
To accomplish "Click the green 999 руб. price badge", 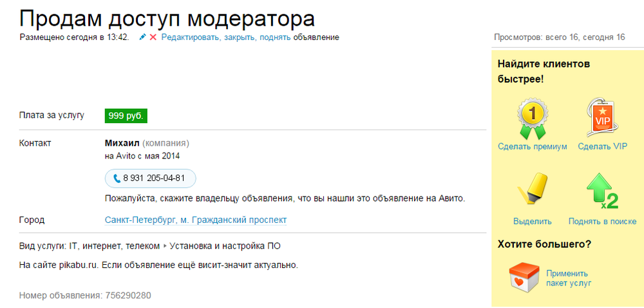I will [x=126, y=116].
